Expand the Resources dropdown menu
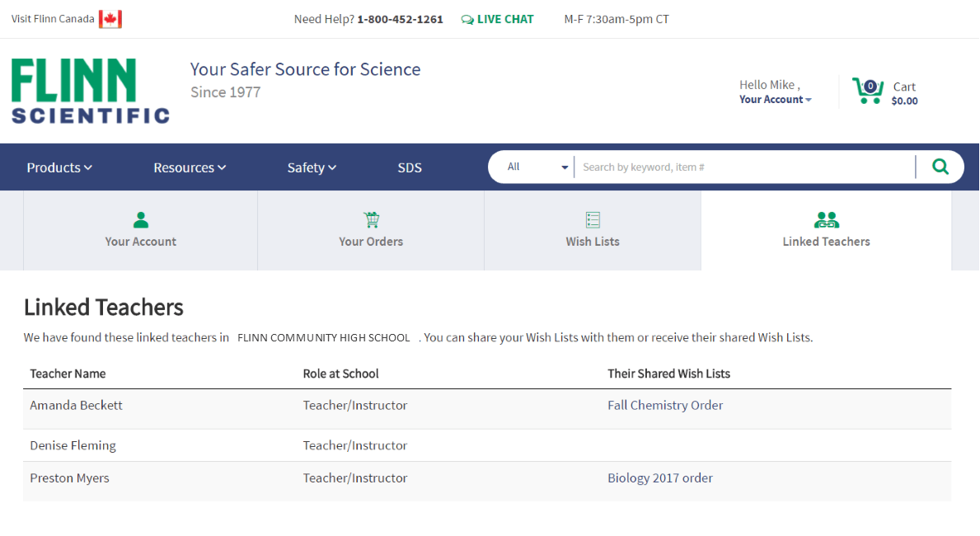The image size is (980, 536). (x=190, y=167)
